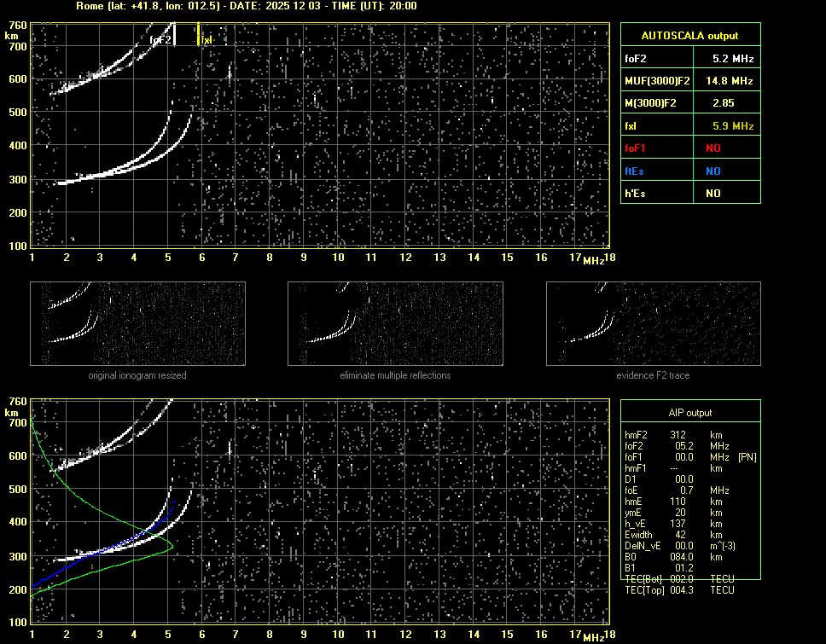
Task: Click the M(3000)F2 value 2.85
Action: tap(724, 103)
